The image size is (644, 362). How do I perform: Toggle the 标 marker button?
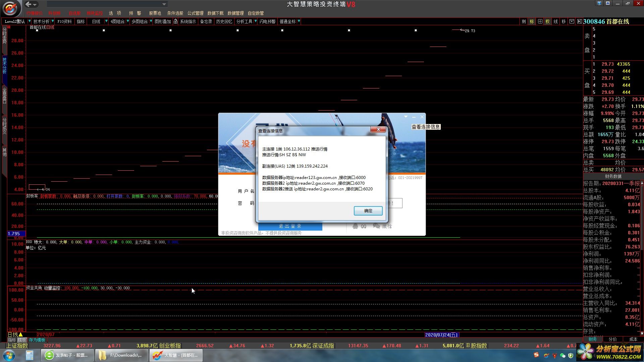(532, 21)
